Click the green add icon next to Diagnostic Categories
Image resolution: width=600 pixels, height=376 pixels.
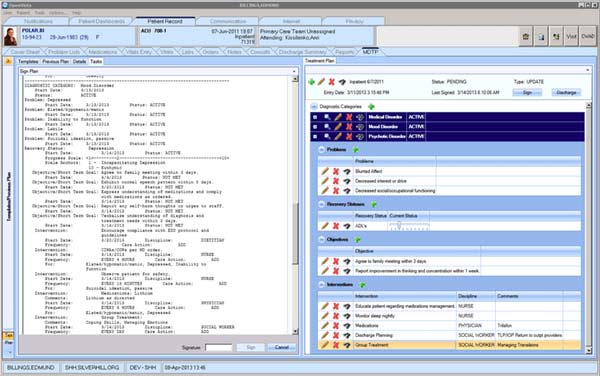[371, 107]
